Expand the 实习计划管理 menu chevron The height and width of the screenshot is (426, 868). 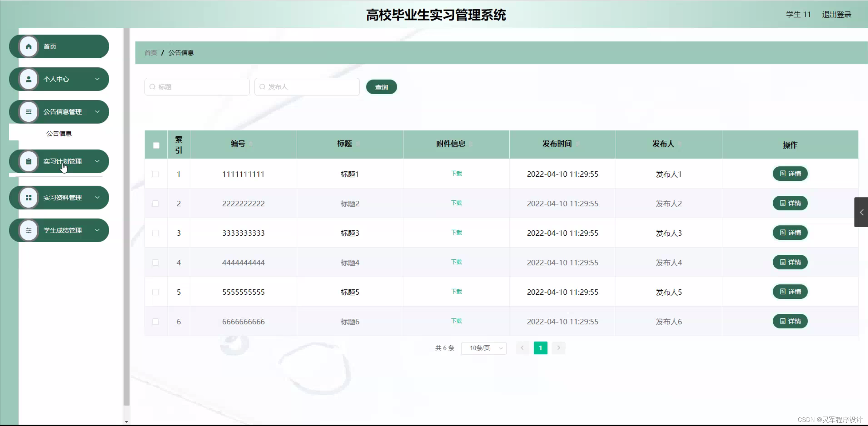[x=98, y=161]
